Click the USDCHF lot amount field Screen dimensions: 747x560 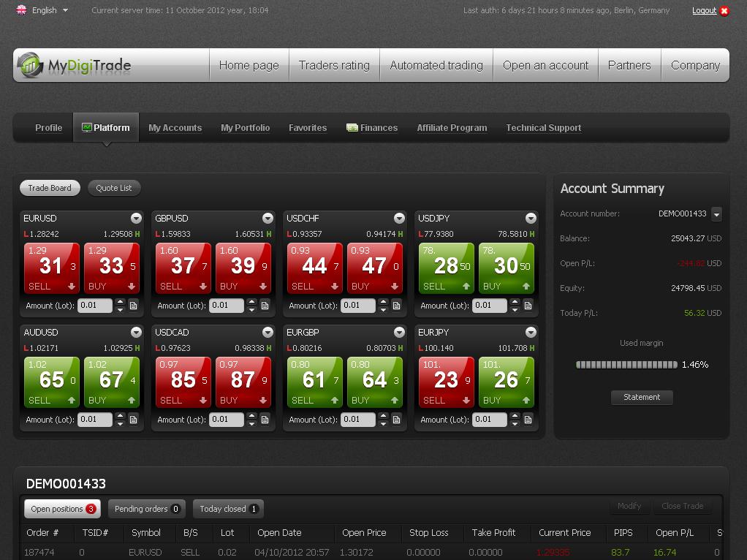[357, 306]
